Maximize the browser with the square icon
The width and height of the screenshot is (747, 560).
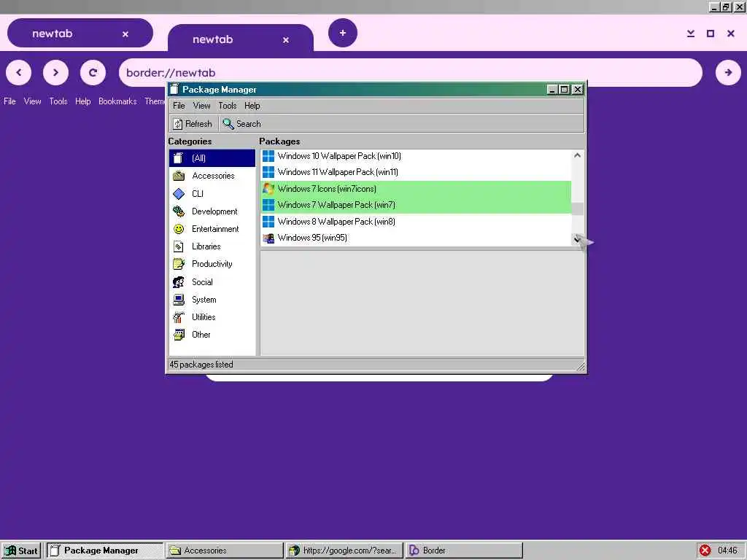[x=711, y=34]
